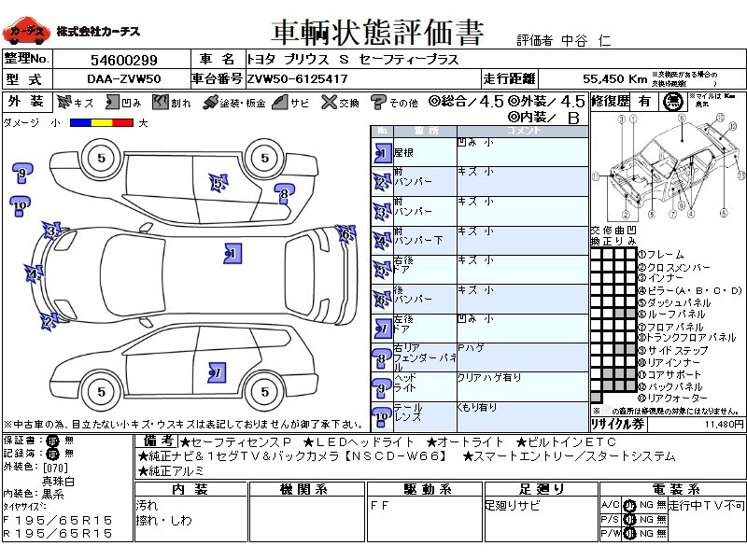
Task: Click the 機関系 column header
Action: (x=306, y=489)
